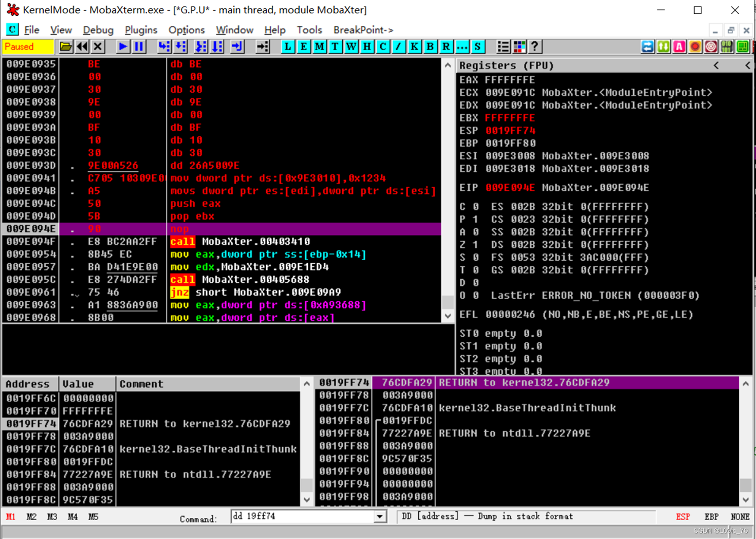The image size is (756, 539).
Task: Open CPU window with C button
Action: tap(383, 47)
